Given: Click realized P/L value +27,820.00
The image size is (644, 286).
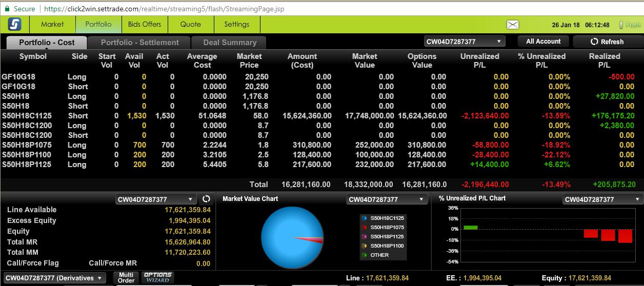Looking at the screenshot, I should pyautogui.click(x=615, y=96).
